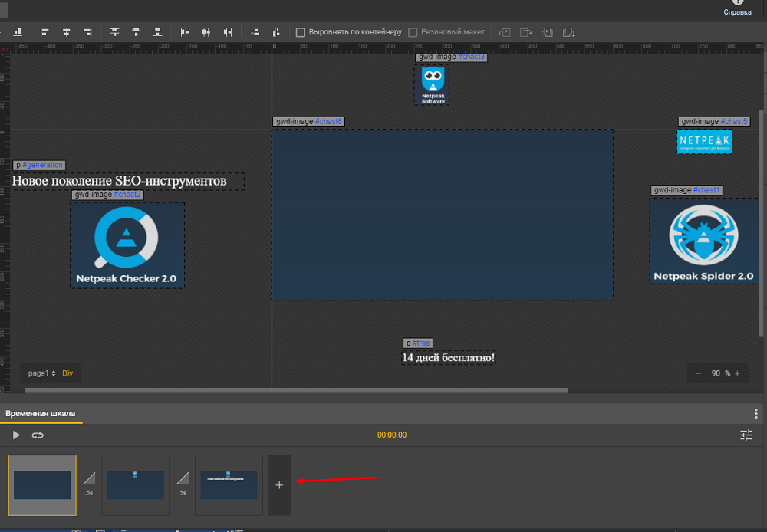Image resolution: width=767 pixels, height=532 pixels.
Task: Play the timeline animation
Action: [16, 435]
